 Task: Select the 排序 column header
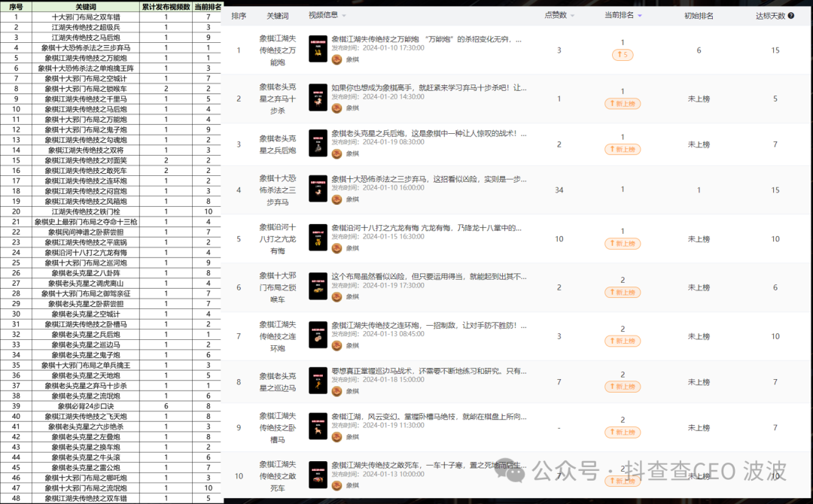click(239, 16)
